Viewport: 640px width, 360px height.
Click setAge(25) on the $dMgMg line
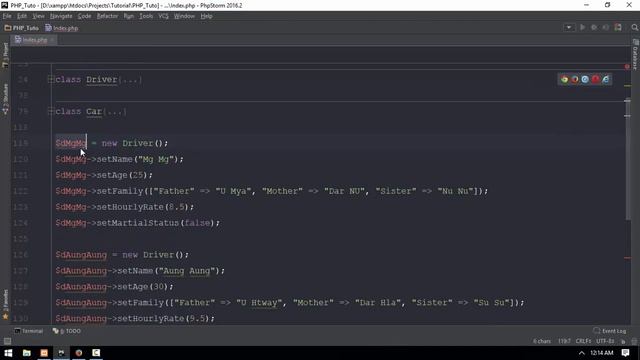[124, 175]
